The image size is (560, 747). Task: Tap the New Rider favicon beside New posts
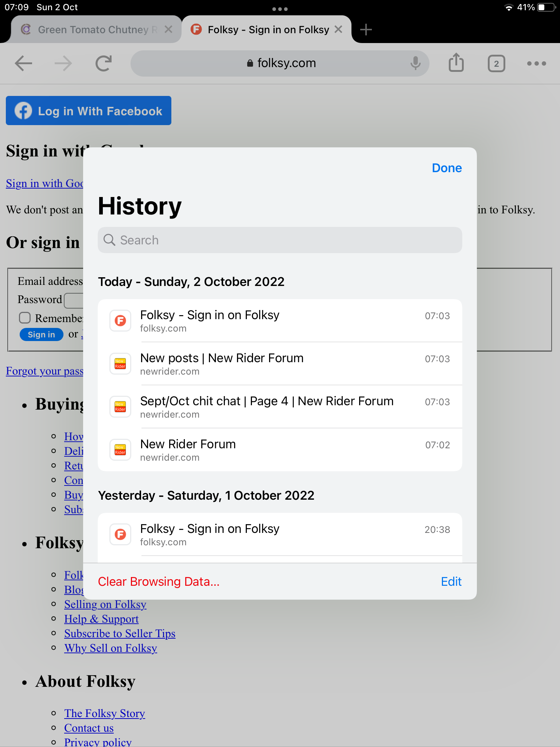120,364
